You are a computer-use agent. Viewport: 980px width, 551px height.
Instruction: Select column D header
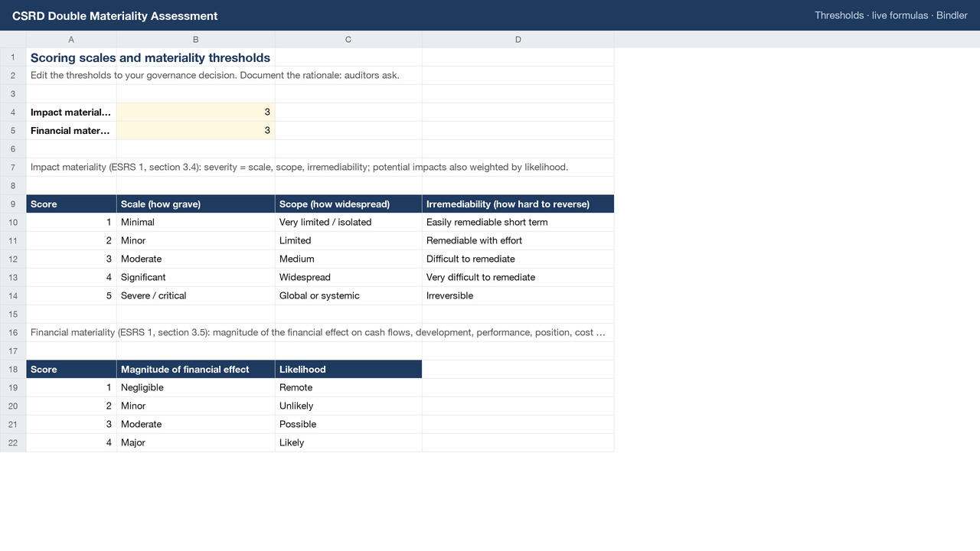(x=518, y=40)
